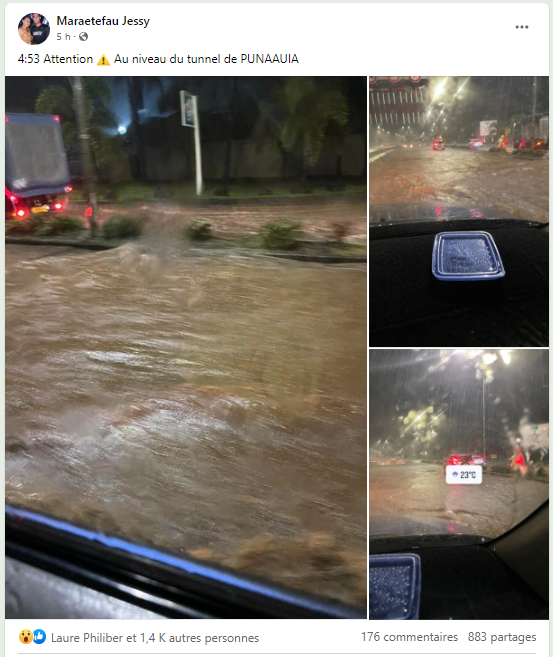
Task: Click the public globe audience icon
Action: (83, 37)
